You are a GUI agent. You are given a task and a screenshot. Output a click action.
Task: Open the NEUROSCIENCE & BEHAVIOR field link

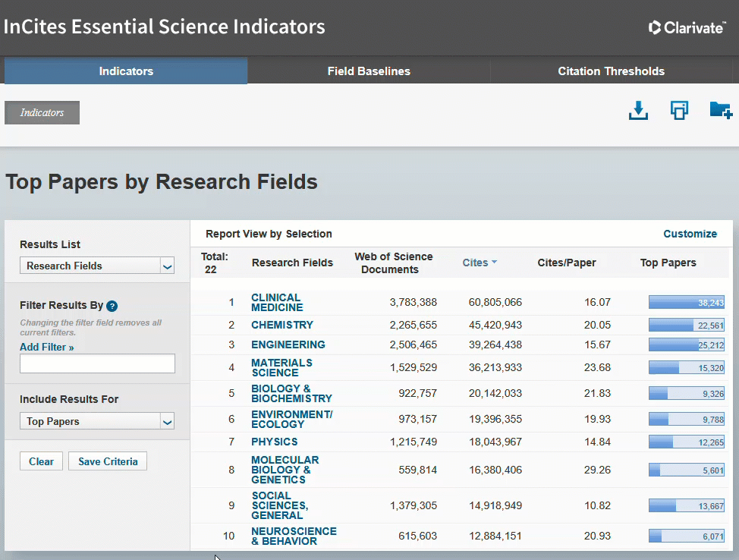pos(294,536)
